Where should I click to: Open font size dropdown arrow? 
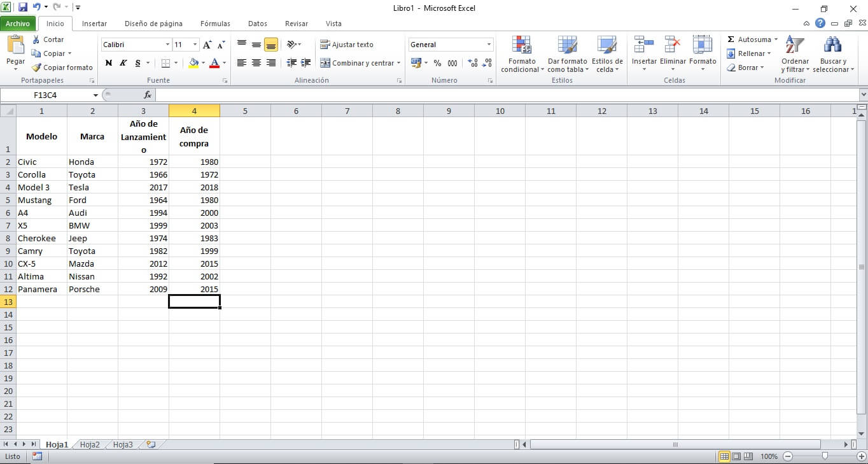click(195, 45)
